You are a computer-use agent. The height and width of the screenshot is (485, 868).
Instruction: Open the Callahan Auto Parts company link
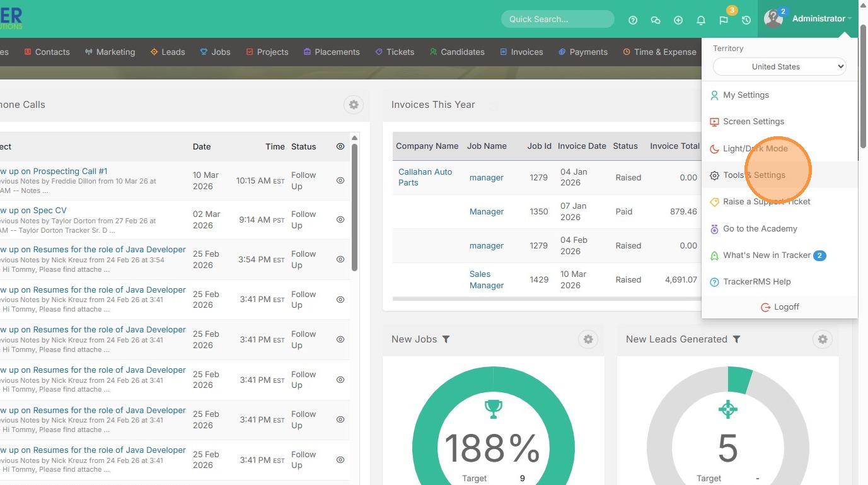[x=425, y=177]
